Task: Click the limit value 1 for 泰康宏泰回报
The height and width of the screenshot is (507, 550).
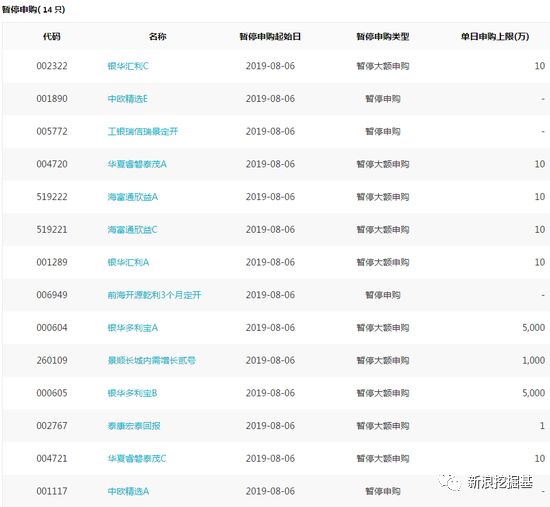Action: 542,426
